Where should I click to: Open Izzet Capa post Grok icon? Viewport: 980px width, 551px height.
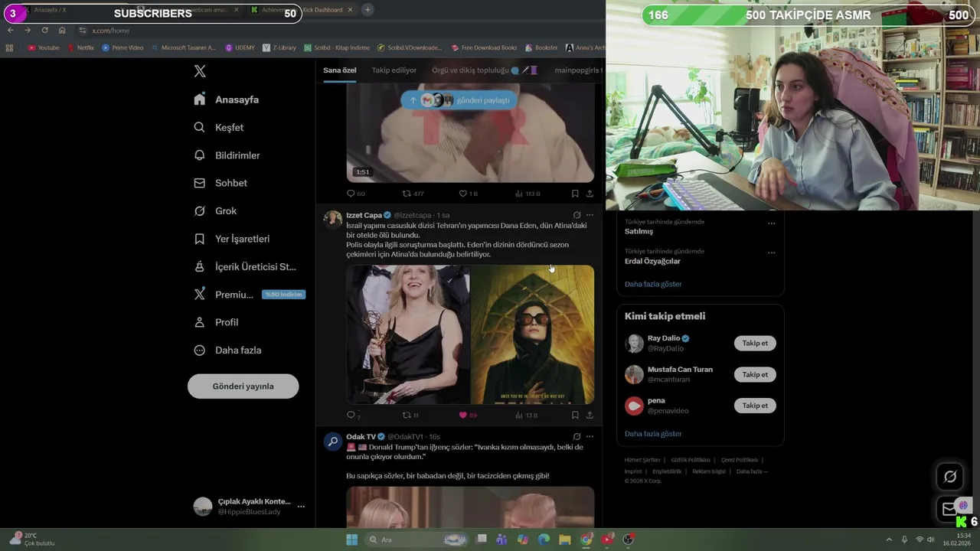click(577, 215)
